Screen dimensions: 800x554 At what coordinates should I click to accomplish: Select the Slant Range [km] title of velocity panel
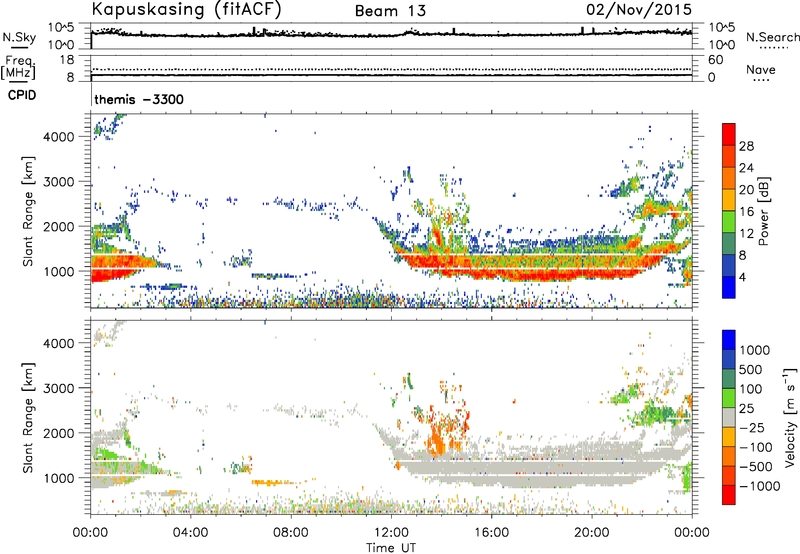point(28,417)
